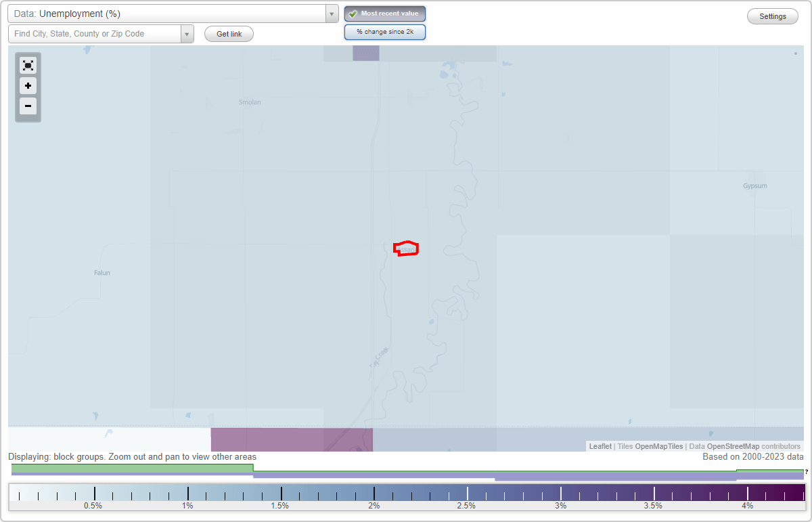Click the Falun town label
This screenshot has width=812, height=522.
point(102,273)
